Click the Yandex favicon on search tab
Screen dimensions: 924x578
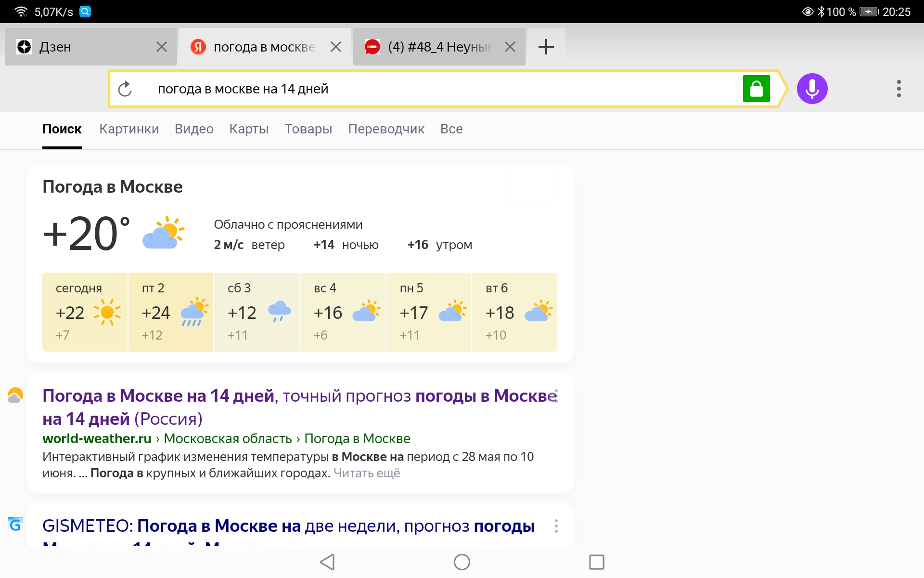point(199,46)
